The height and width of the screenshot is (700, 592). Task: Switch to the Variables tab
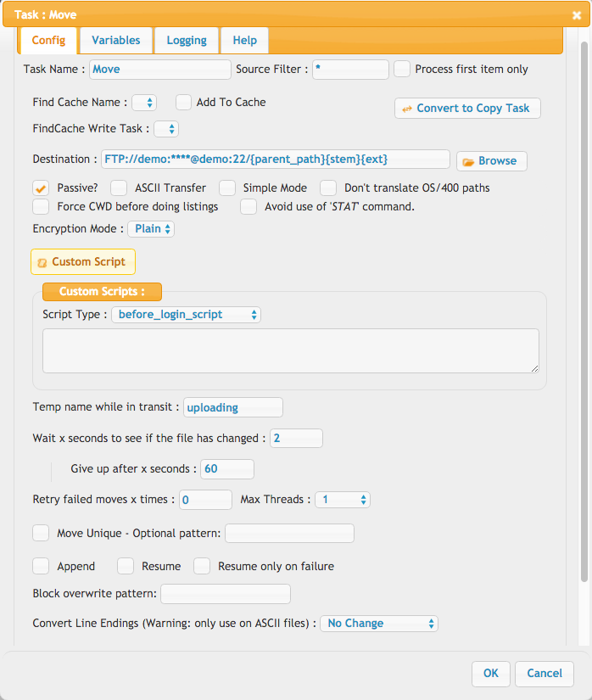116,41
